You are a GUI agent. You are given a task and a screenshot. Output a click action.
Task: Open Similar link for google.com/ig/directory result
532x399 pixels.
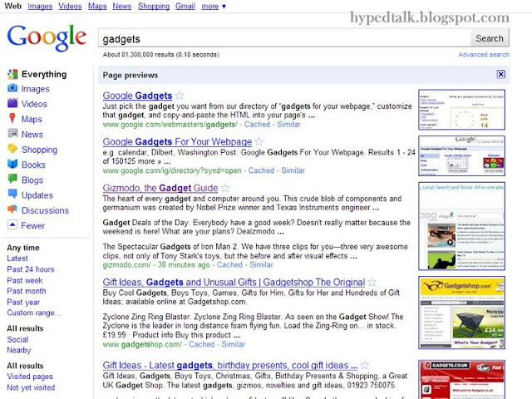(x=293, y=170)
